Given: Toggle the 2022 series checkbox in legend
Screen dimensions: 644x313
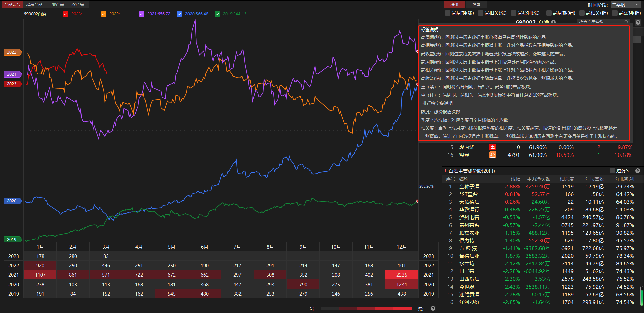Looking at the screenshot, I should pos(104,14).
